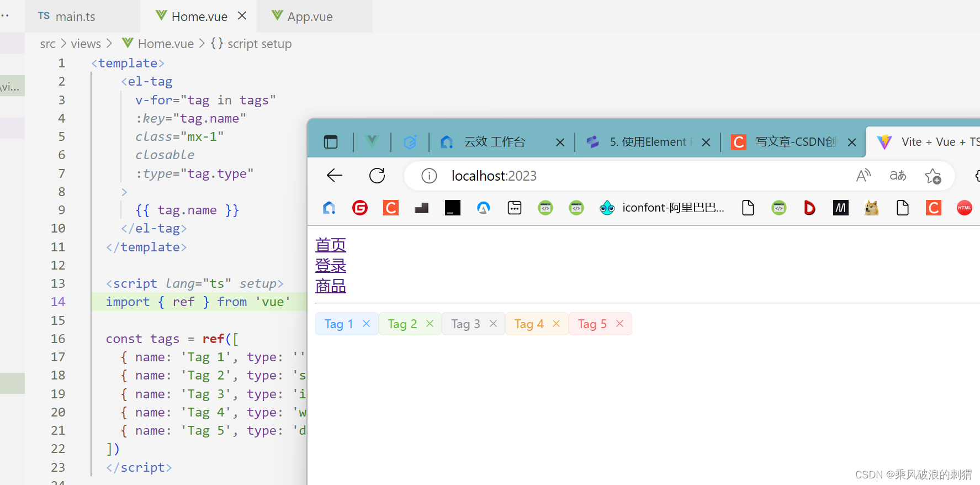Click the localhost:2023 address field
The height and width of the screenshot is (485, 980).
click(494, 176)
